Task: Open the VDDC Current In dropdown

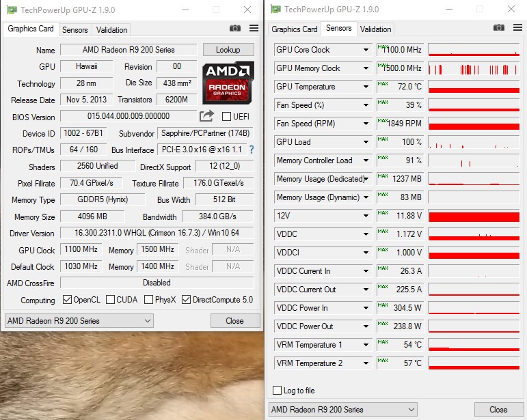Action: pos(366,271)
